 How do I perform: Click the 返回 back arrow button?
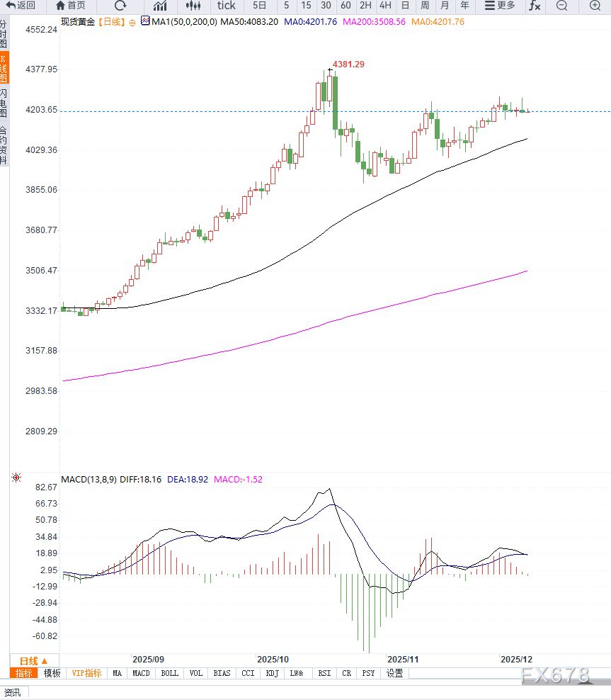[21, 6]
